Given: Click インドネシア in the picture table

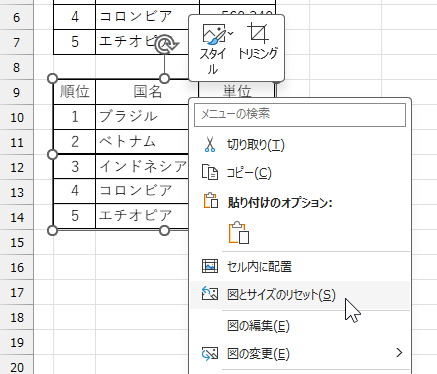Looking at the screenshot, I should tap(143, 166).
